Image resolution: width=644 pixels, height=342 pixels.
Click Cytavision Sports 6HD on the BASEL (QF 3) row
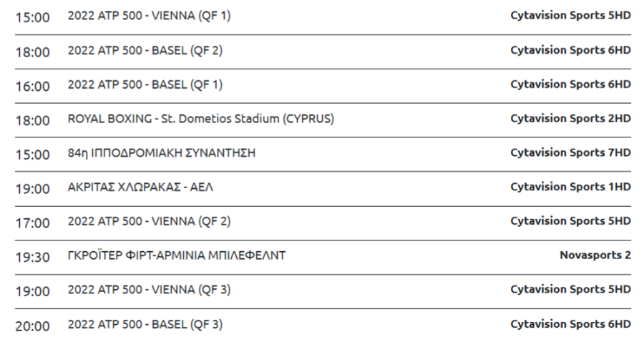click(570, 324)
